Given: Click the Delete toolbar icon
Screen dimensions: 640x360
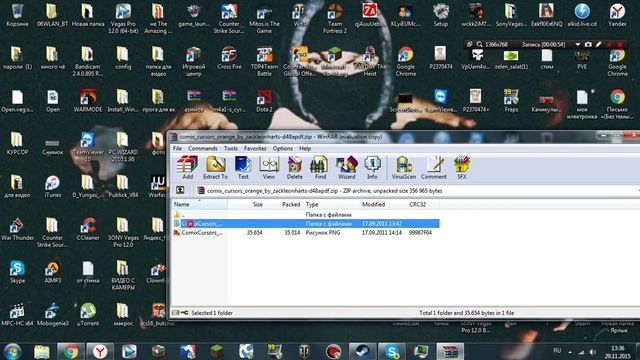Looking at the screenshot, I should 294,167.
